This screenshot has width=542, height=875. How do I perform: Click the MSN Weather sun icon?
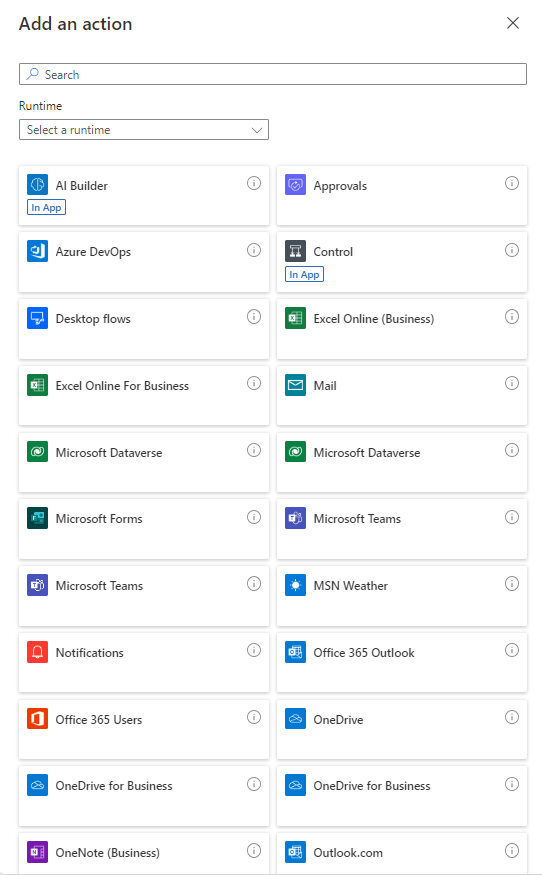295,585
